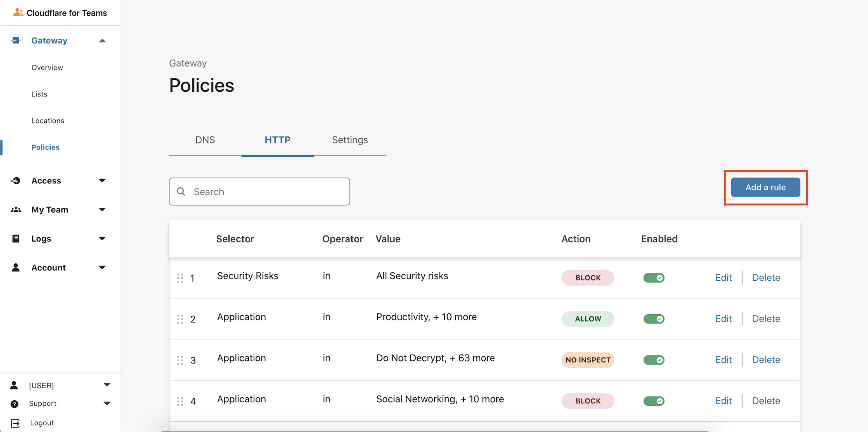Click the Access section icon in sidebar

pos(16,181)
